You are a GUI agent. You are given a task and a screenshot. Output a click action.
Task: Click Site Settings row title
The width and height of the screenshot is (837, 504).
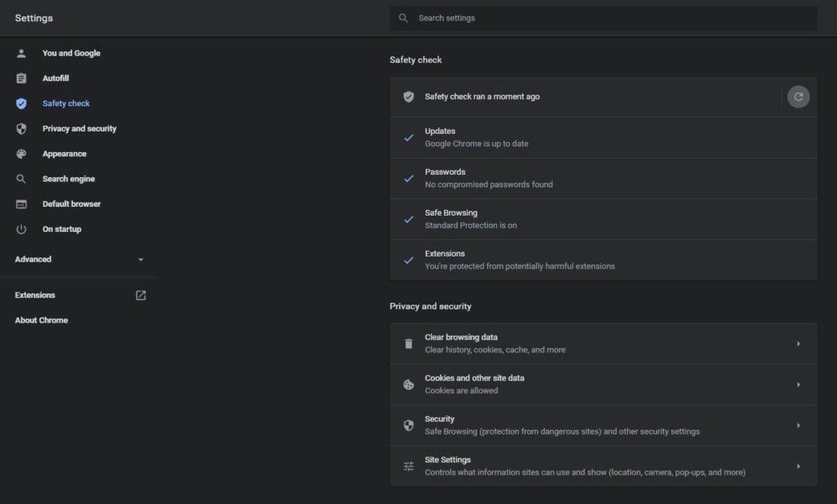click(x=448, y=460)
